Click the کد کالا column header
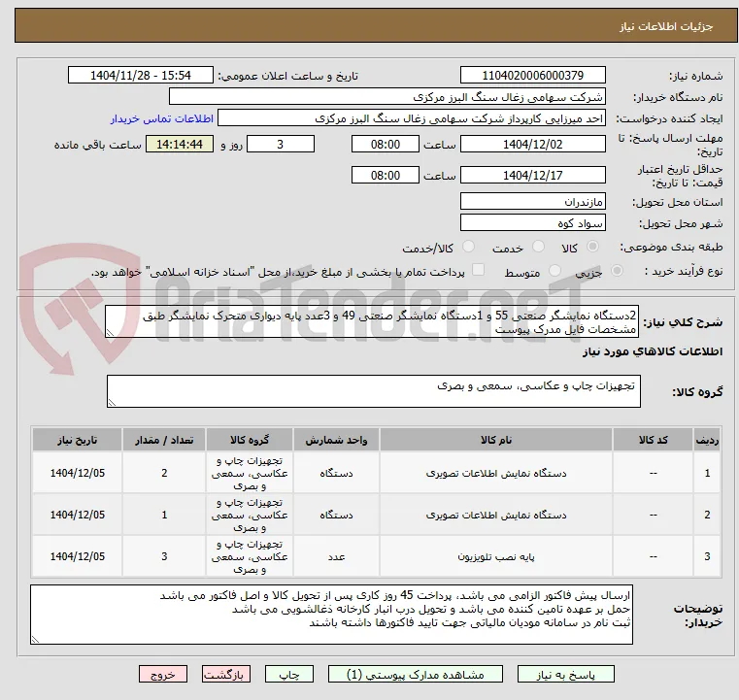Screen dimensions: 739x700 653,440
